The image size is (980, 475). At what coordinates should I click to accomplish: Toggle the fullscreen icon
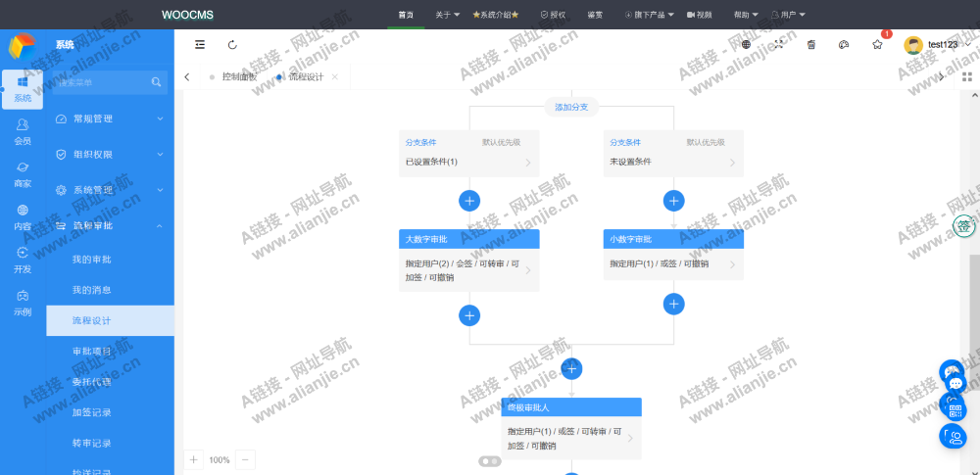pos(779,44)
